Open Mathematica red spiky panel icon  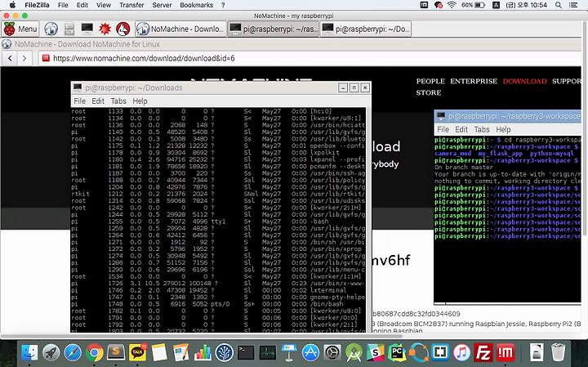pyautogui.click(x=105, y=29)
